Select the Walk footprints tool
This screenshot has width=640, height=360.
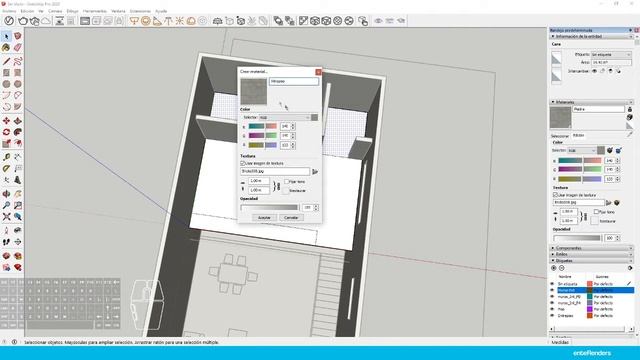point(6,242)
